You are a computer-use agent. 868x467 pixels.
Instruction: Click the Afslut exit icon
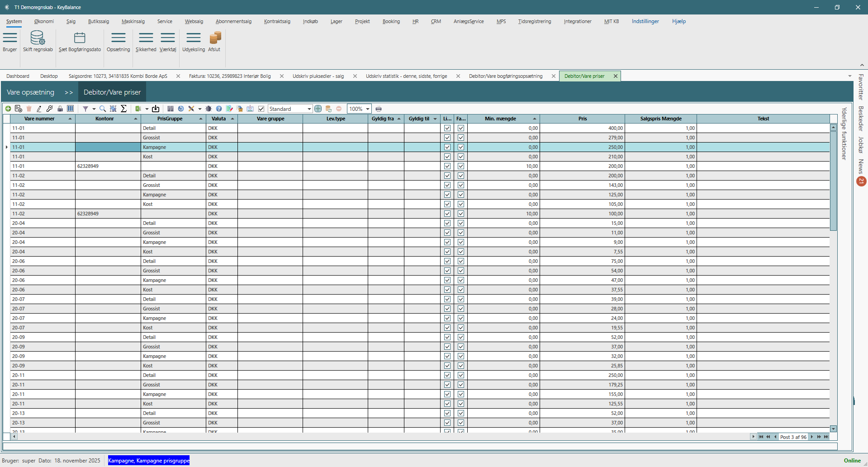click(214, 38)
